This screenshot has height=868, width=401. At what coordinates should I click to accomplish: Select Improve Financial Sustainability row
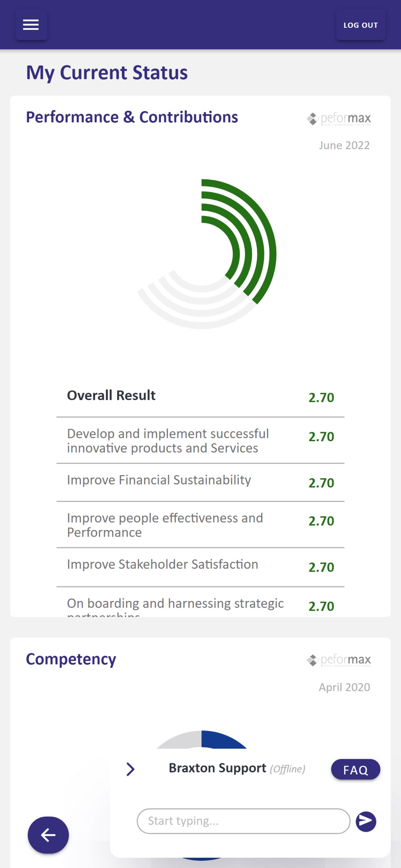pyautogui.click(x=200, y=482)
